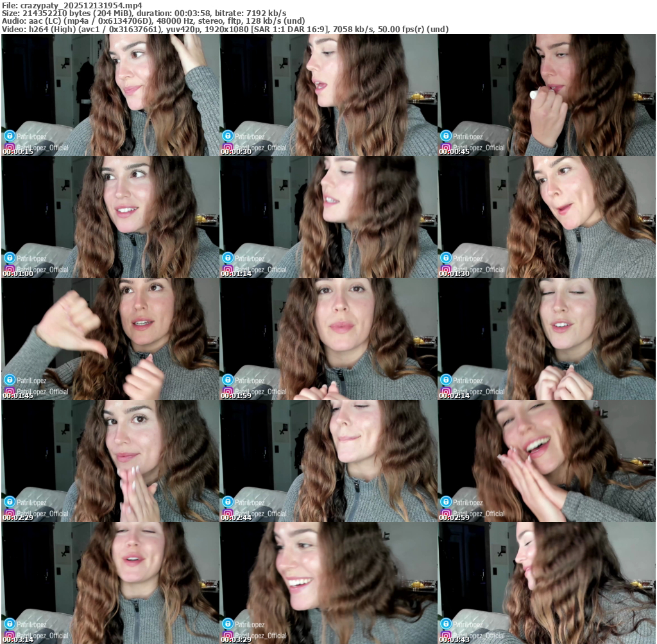
Task: Choose the last frame stamped 00:03:43
Action: click(547, 583)
